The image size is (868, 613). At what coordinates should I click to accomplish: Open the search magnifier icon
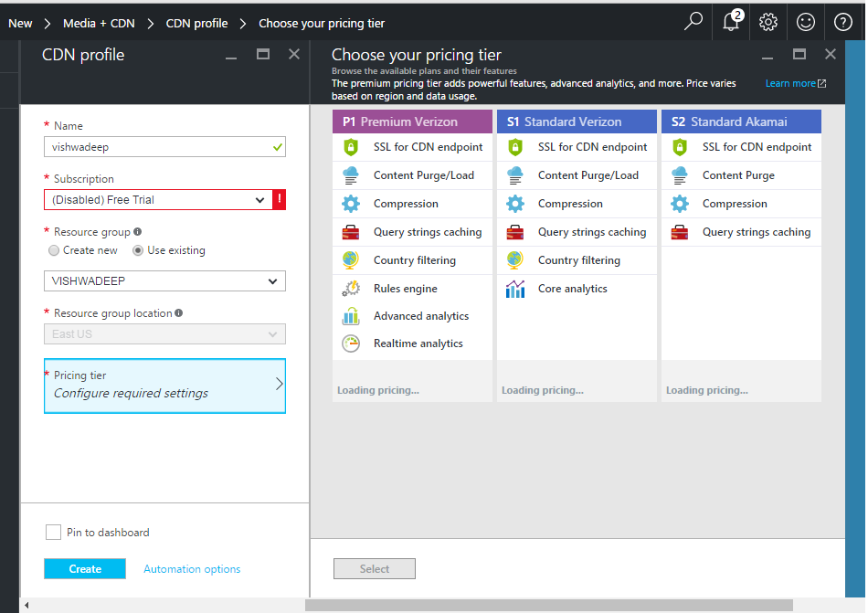click(693, 22)
